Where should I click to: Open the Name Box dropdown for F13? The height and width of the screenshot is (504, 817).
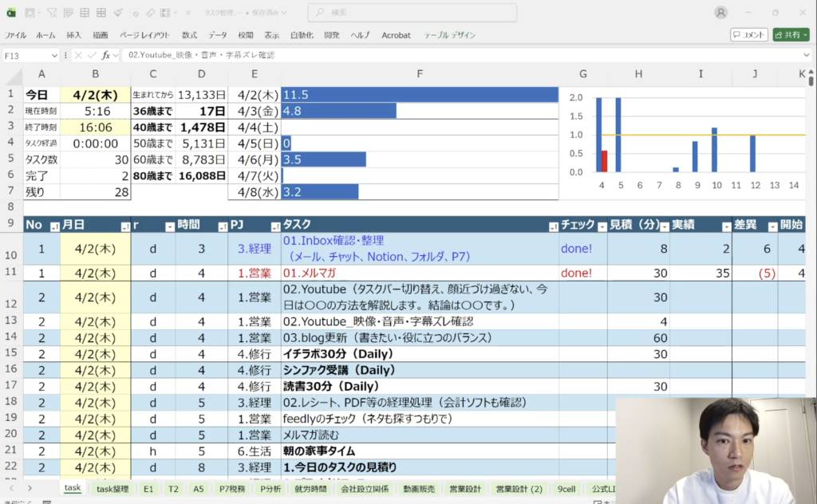click(x=54, y=56)
